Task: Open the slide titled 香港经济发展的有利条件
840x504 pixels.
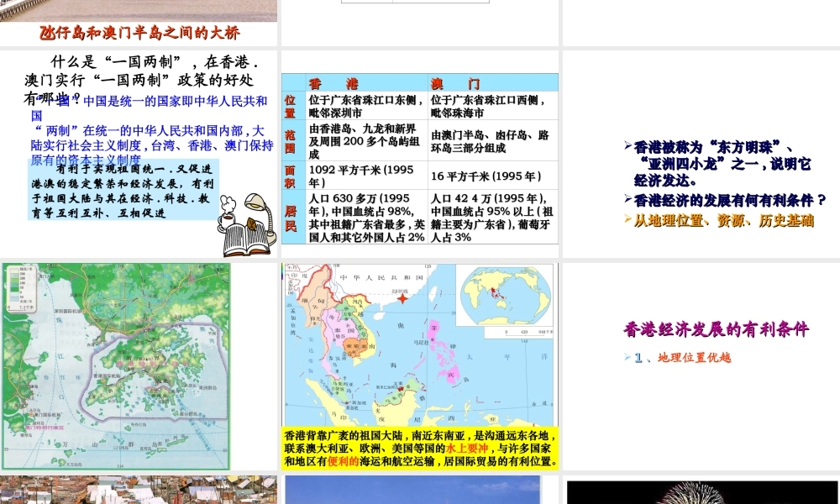Action: (x=701, y=366)
